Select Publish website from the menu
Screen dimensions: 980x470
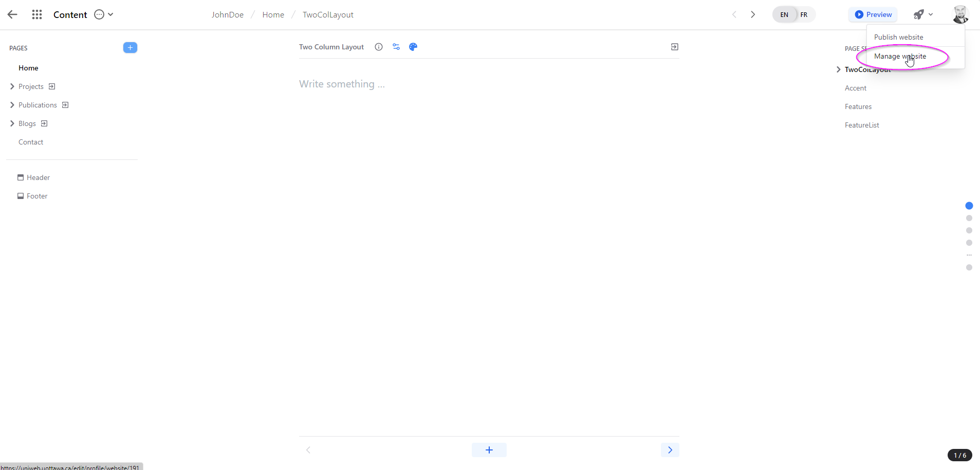click(x=899, y=37)
